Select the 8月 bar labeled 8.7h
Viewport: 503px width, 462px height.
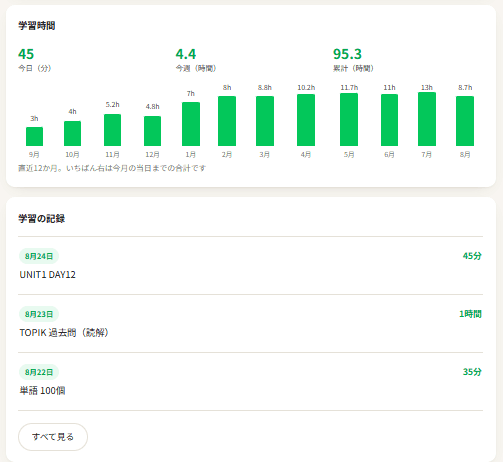click(x=465, y=121)
